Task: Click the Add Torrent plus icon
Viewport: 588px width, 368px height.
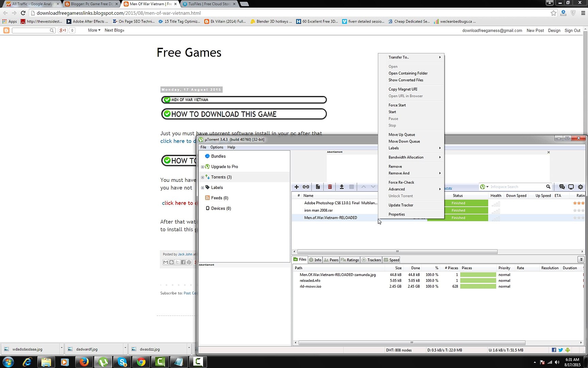Action: pos(297,187)
